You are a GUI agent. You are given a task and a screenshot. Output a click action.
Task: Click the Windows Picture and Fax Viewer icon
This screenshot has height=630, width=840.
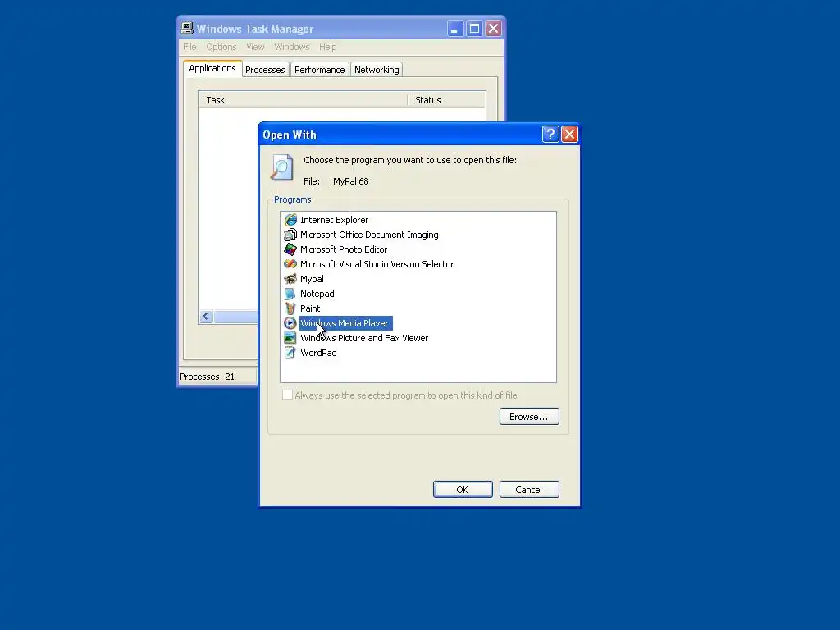[x=290, y=337]
